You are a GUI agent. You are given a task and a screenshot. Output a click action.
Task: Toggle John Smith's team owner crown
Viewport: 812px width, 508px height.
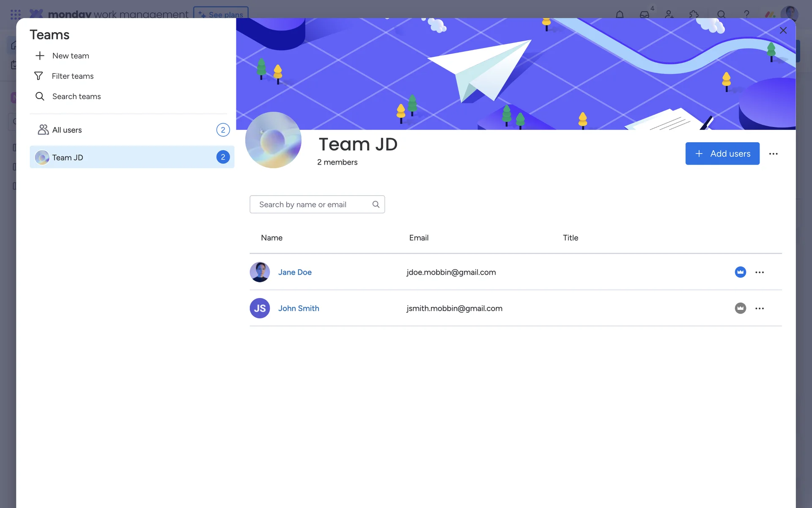(740, 308)
